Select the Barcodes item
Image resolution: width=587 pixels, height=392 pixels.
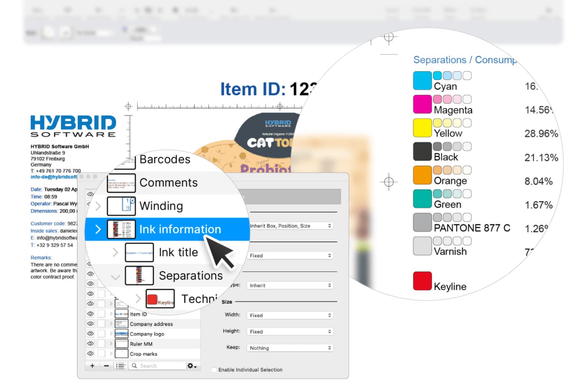(165, 159)
